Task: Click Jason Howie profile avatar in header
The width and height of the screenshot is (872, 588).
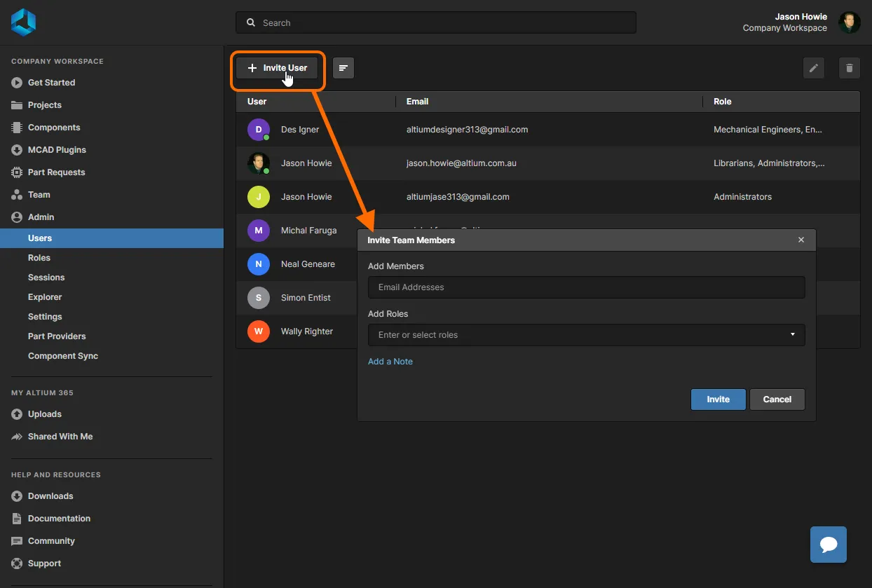Action: point(849,22)
